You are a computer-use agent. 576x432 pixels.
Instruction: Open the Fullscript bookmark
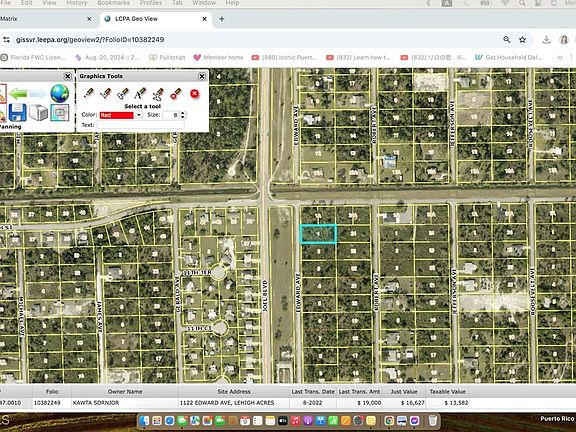(167, 57)
